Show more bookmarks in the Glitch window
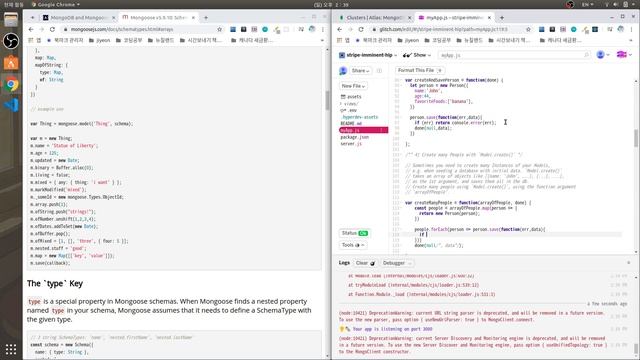This screenshot has height=360, width=640. click(631, 40)
